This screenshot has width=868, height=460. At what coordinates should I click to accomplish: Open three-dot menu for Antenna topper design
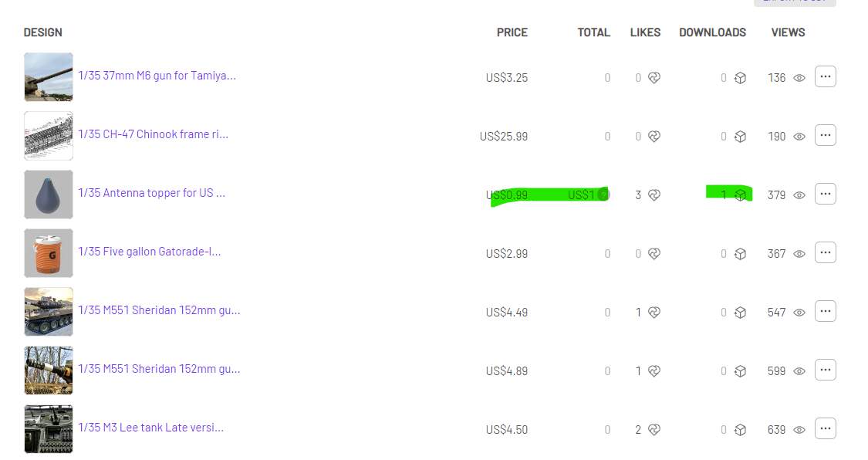[x=826, y=194]
